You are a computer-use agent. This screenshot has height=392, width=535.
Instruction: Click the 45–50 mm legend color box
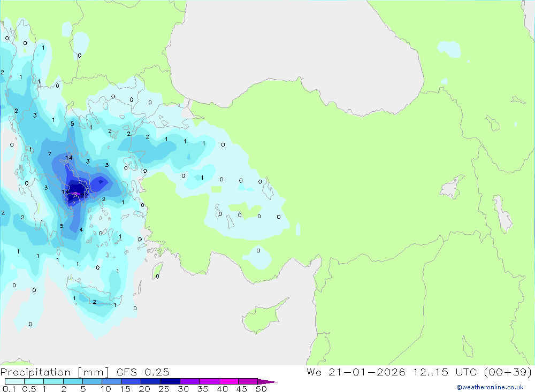pyautogui.click(x=248, y=381)
